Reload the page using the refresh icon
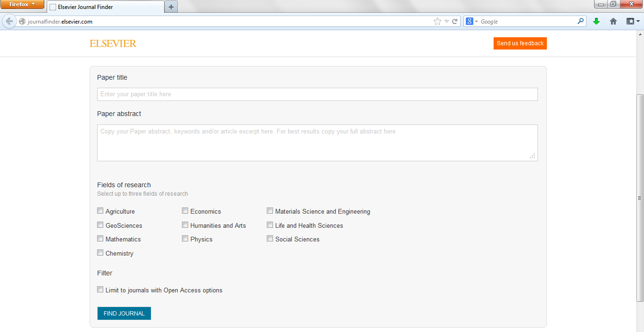 (x=455, y=21)
